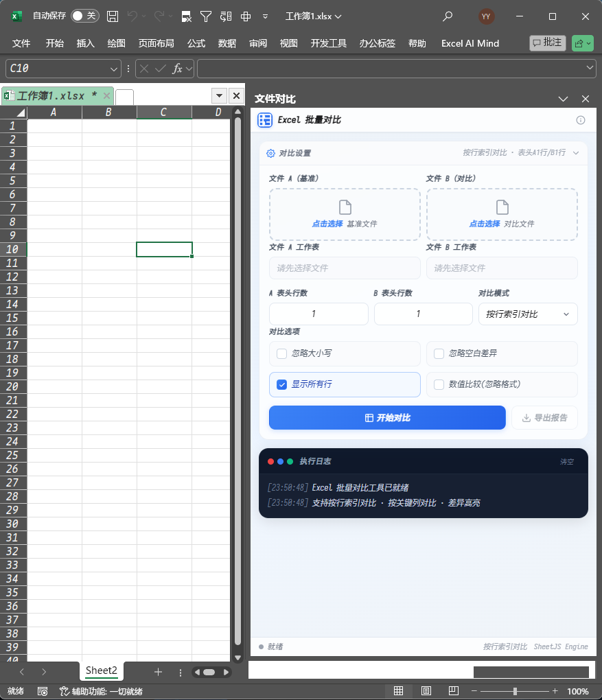Click the B 表头行数 input field
Viewport: 602px width, 700px height.
[x=424, y=314]
